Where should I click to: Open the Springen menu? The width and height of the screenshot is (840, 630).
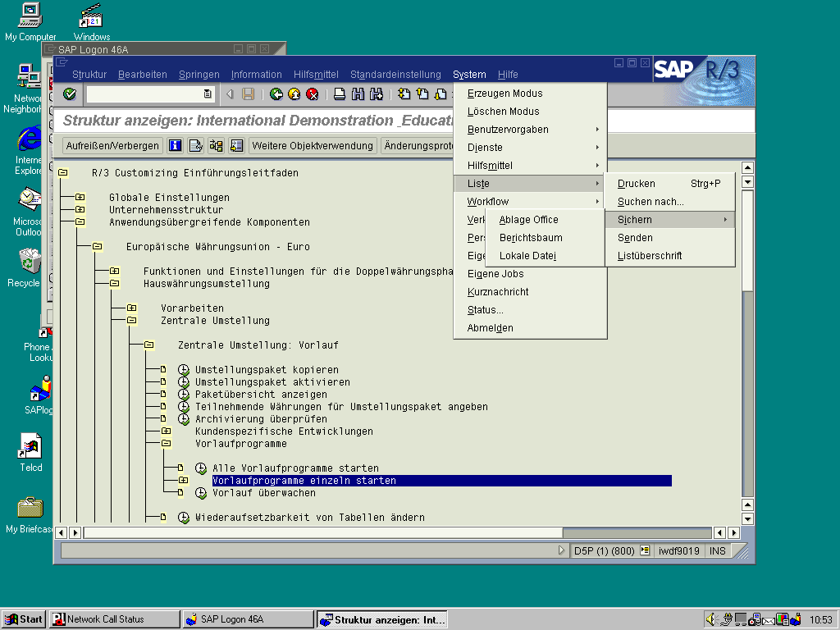(x=199, y=75)
